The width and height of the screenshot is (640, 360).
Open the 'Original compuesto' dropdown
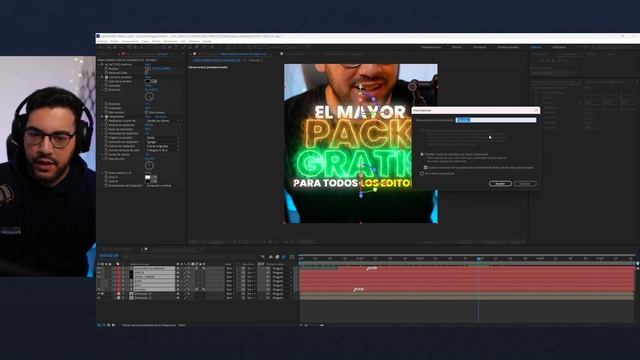163,138
